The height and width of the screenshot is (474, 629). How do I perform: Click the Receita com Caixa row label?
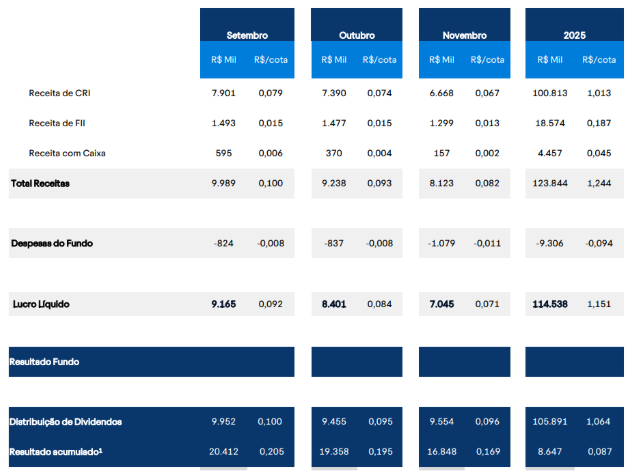point(67,153)
